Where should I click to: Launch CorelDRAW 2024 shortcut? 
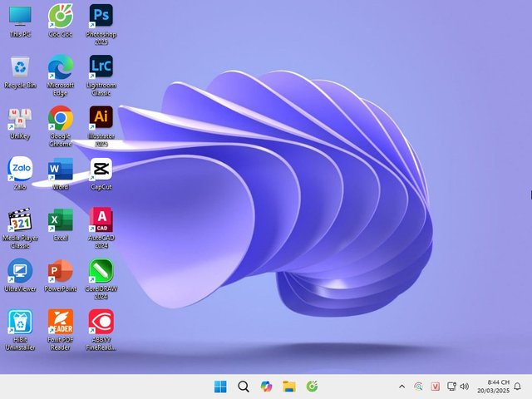point(101,279)
